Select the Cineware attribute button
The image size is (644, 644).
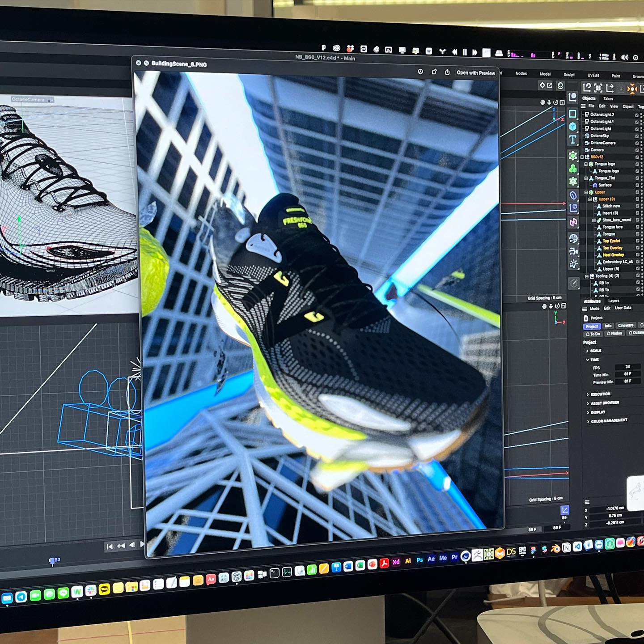tap(626, 326)
